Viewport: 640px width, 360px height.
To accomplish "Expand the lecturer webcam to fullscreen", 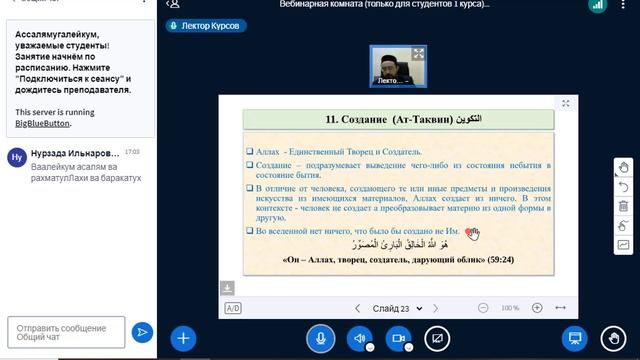I will [418, 53].
